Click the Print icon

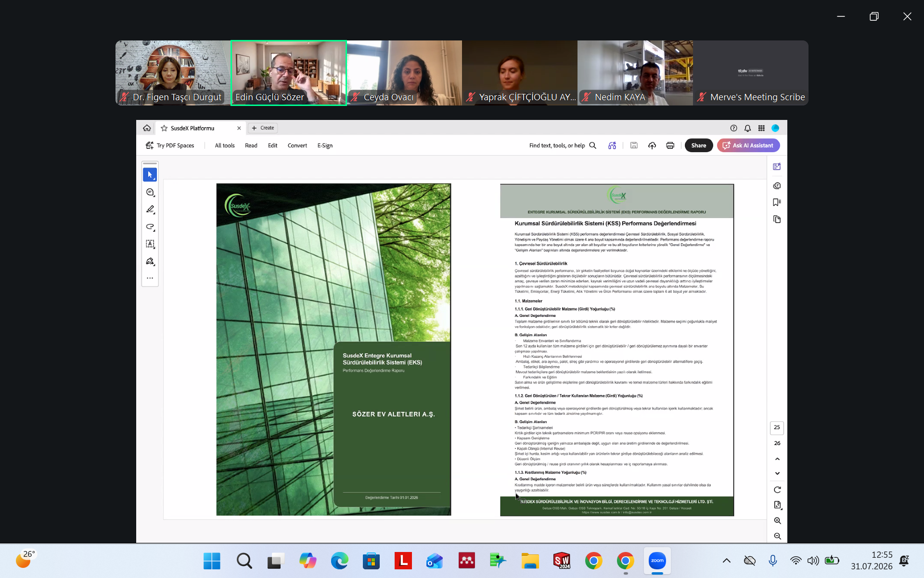(670, 145)
